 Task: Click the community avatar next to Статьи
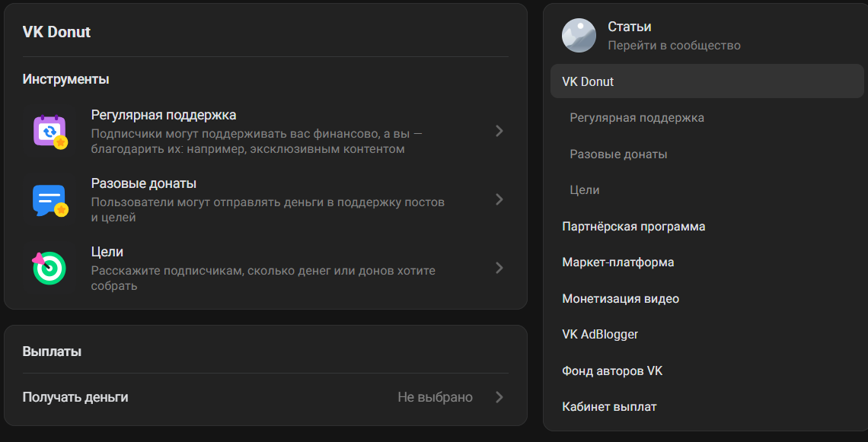(579, 35)
